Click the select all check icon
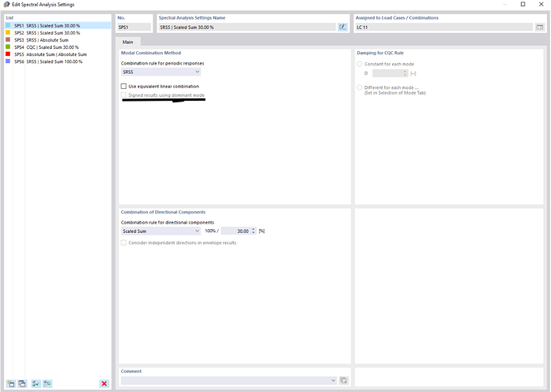Screen dimensions: 551x392 (x=35, y=383)
